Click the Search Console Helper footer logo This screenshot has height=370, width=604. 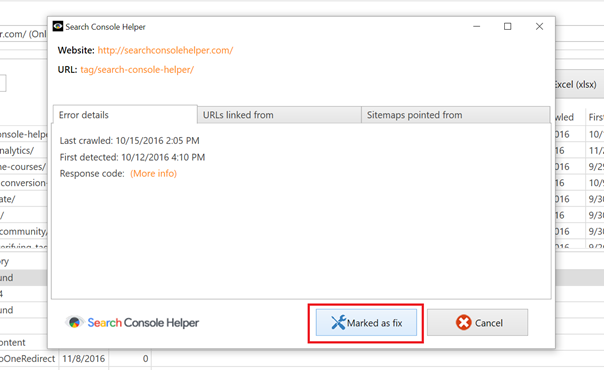132,323
